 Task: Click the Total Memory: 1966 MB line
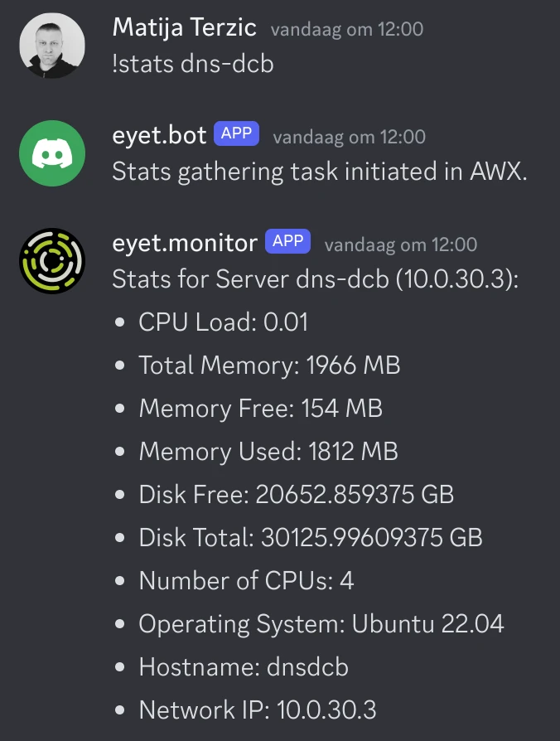coord(269,366)
